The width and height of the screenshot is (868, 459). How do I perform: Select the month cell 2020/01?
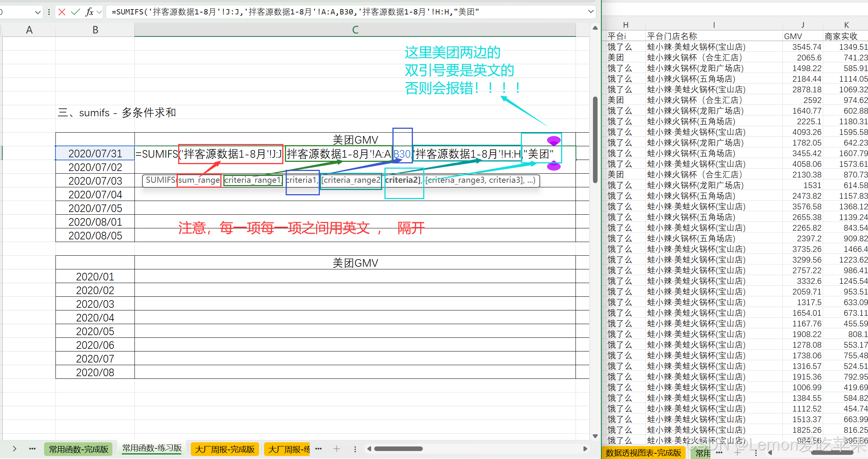tap(95, 277)
